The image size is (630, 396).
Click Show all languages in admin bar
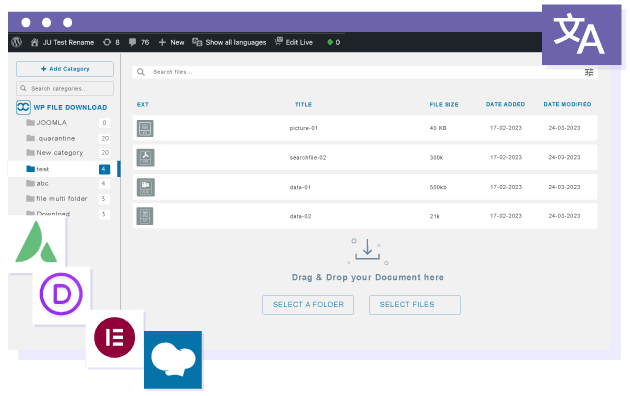[x=229, y=42]
